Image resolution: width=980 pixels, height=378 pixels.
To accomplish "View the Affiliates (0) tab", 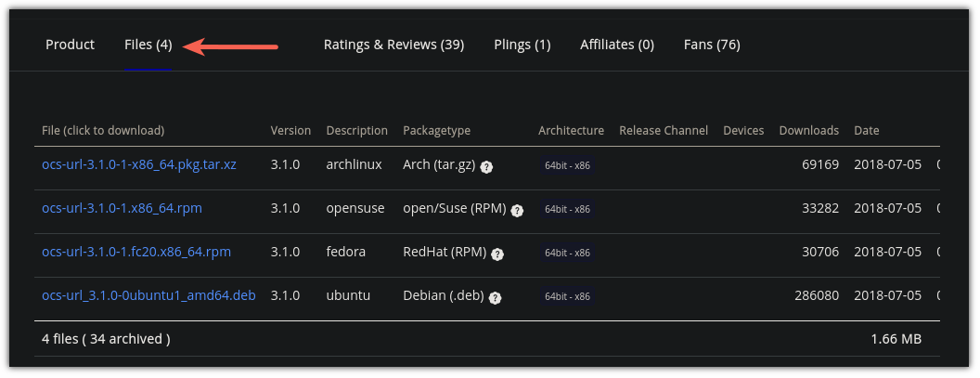I will [617, 45].
